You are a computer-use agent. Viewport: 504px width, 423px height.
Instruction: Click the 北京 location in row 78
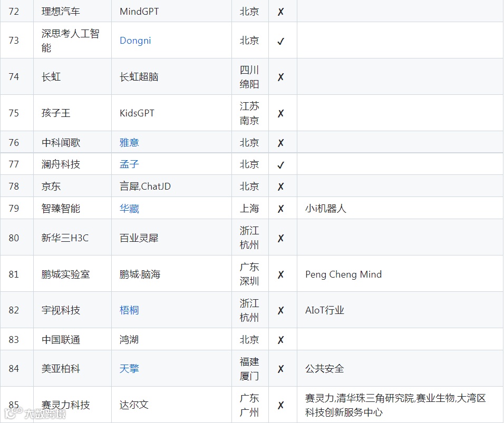[x=249, y=186]
